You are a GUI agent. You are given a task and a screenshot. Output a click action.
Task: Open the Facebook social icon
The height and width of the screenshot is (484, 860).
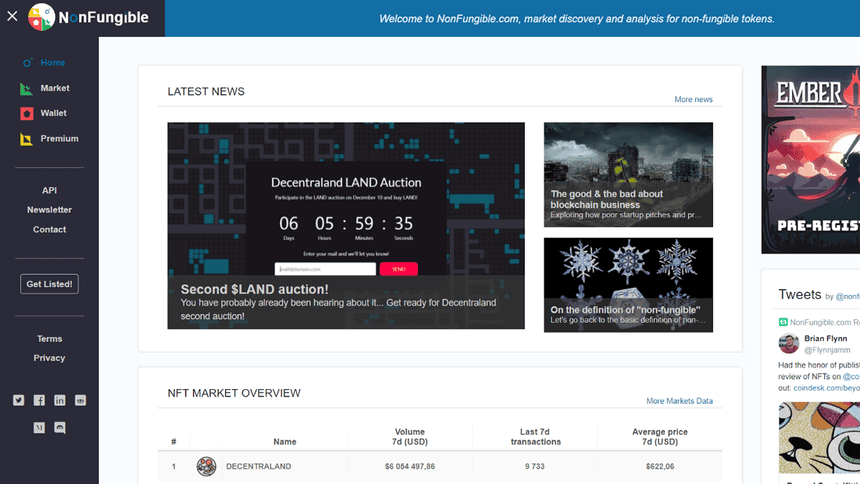(39, 400)
